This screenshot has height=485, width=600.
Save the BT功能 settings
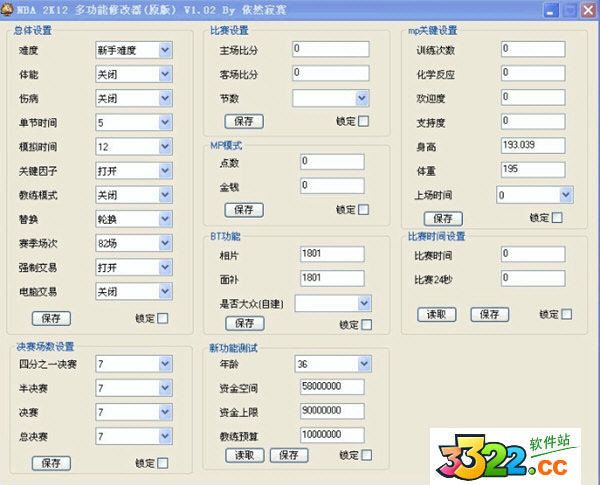[245, 323]
